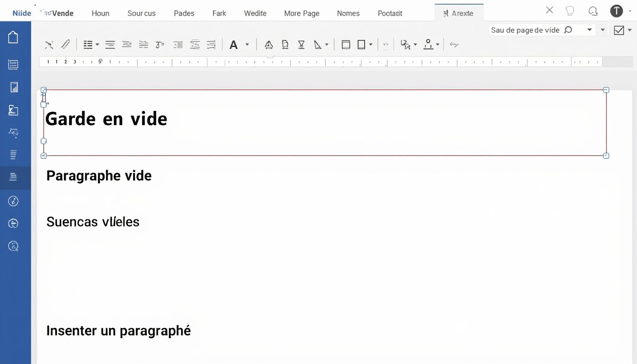Open the cursor arrow icon in sidebar

point(13,133)
